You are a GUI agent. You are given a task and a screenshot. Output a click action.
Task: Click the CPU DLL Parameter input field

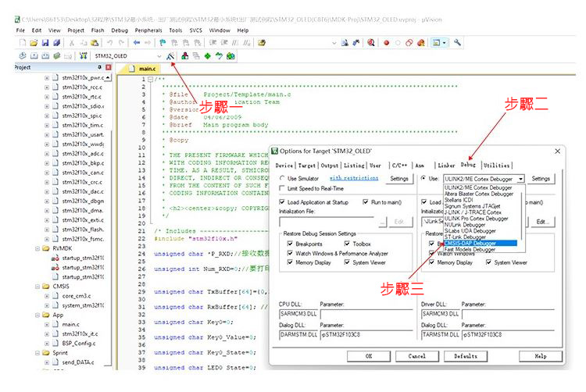pos(366,313)
